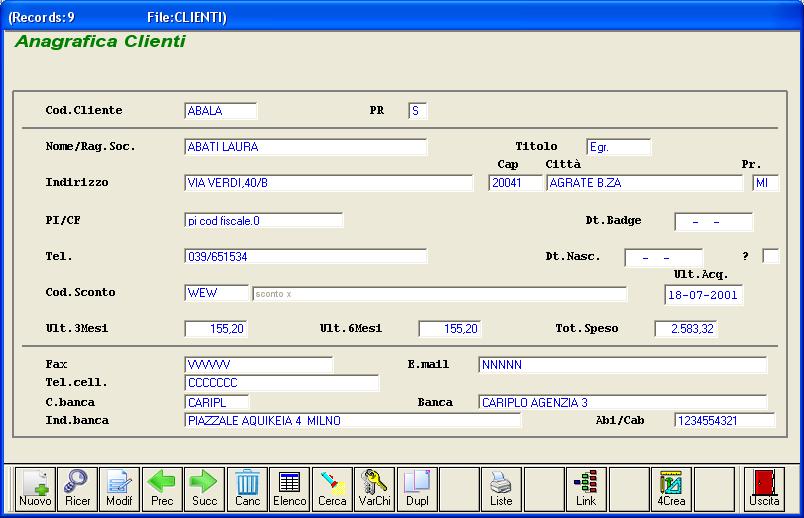The height and width of the screenshot is (518, 804).
Task: Click the Records:9 title text
Action: 42,17
